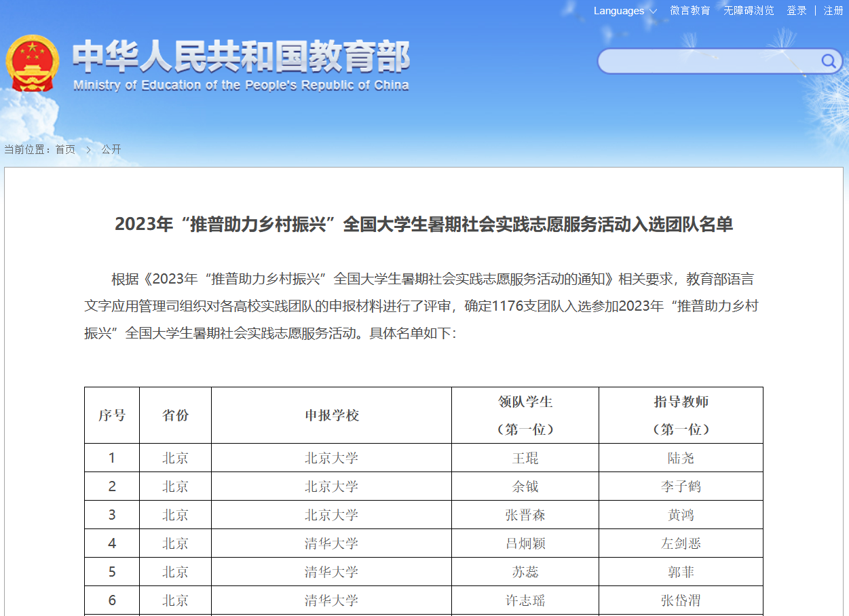Open the Languages dropdown

click(x=625, y=11)
